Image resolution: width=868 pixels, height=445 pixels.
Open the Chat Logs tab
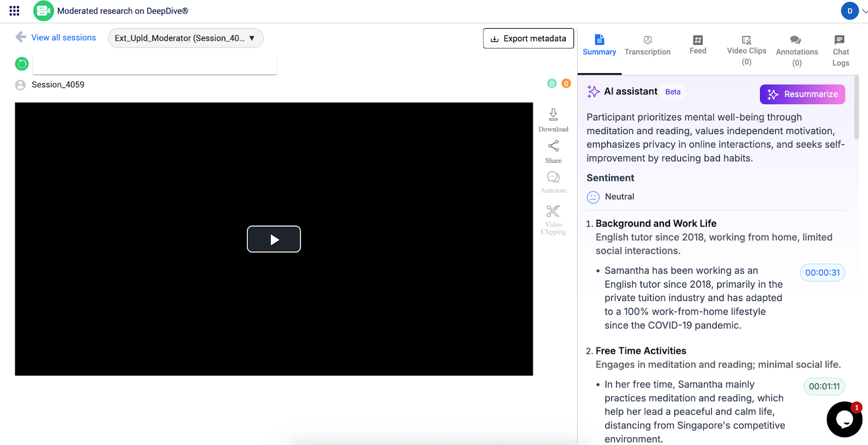click(x=840, y=50)
